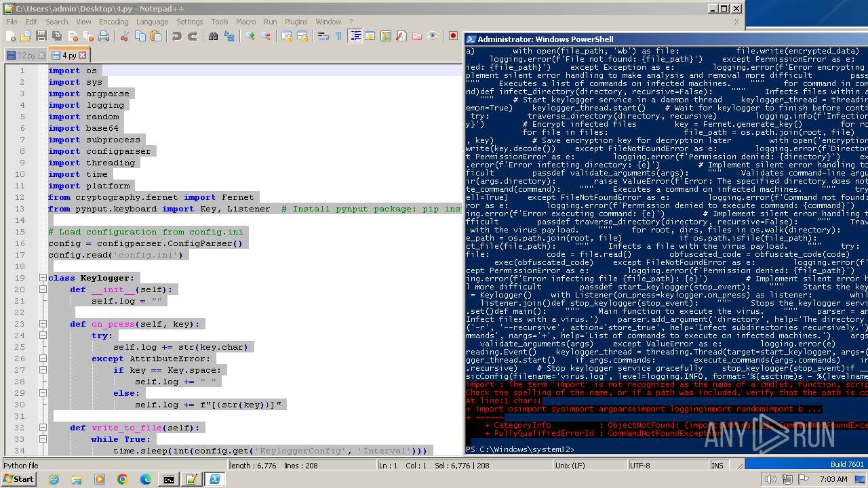Open the File menu

click(x=12, y=22)
